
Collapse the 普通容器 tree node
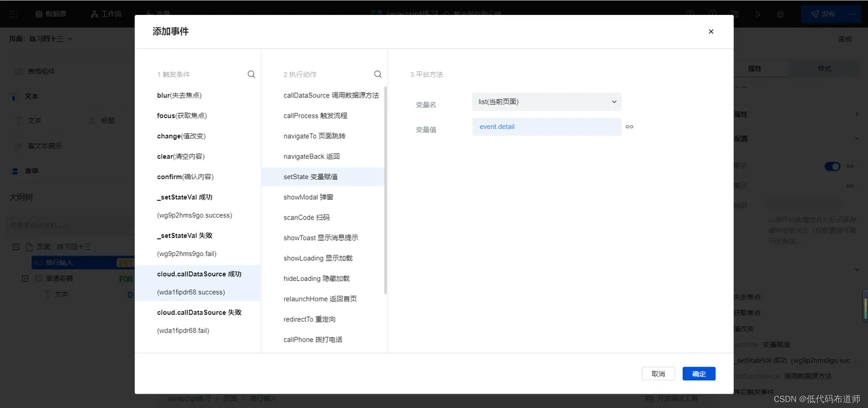click(25, 279)
